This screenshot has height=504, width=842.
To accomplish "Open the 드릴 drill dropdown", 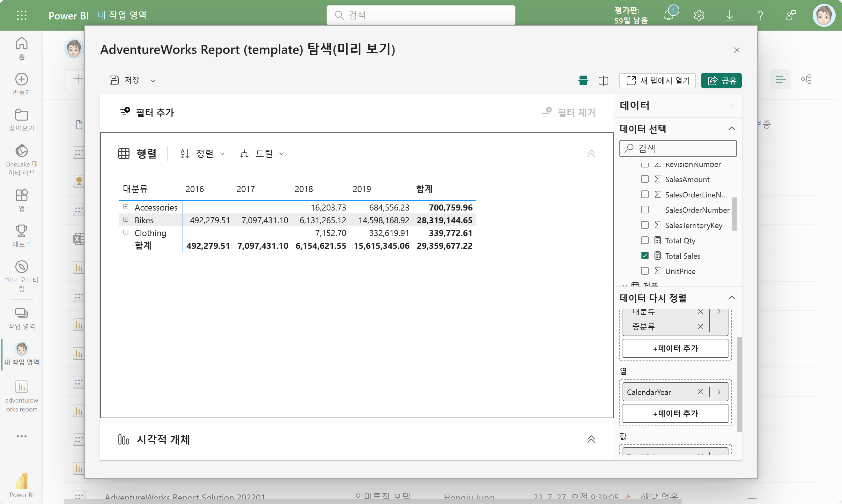I will tap(262, 153).
